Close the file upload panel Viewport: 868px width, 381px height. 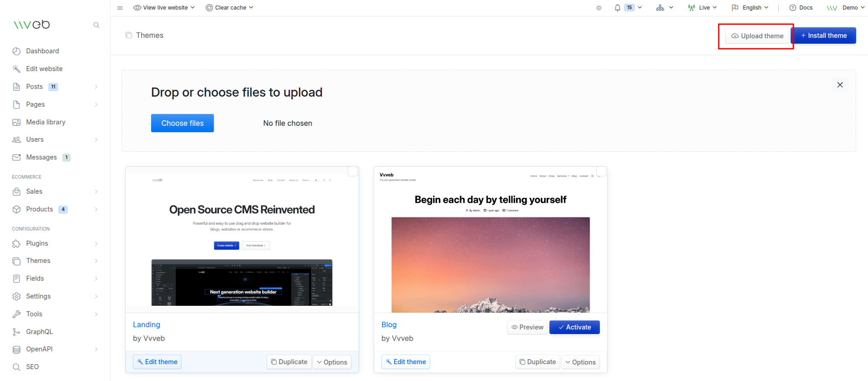[x=840, y=85]
